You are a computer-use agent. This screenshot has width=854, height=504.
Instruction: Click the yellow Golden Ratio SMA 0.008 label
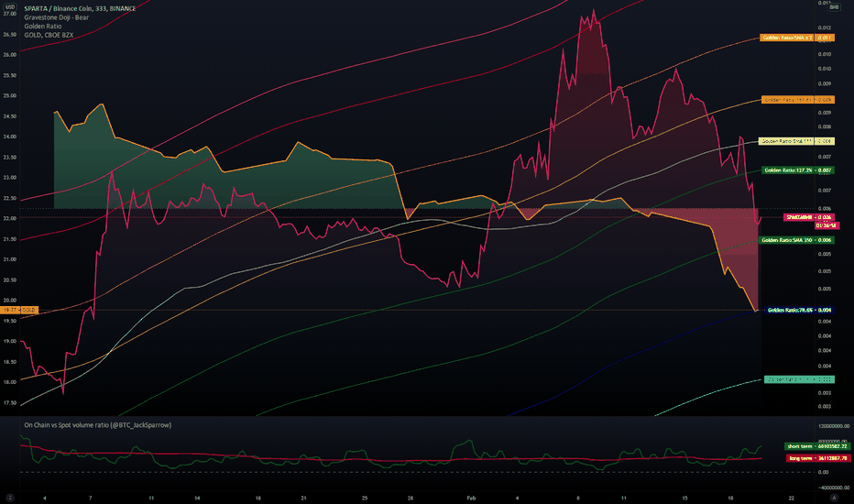[x=796, y=141]
